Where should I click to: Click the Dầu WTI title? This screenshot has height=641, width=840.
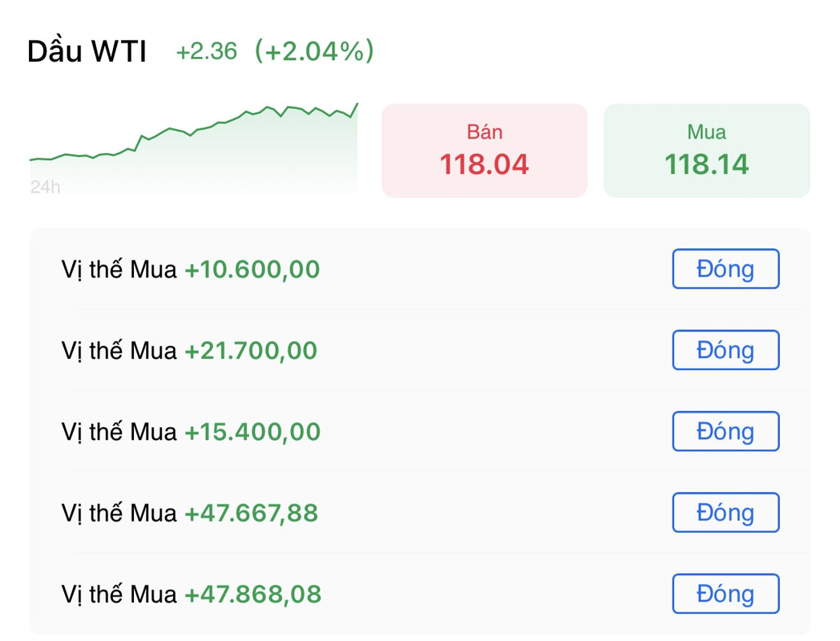coord(87,51)
